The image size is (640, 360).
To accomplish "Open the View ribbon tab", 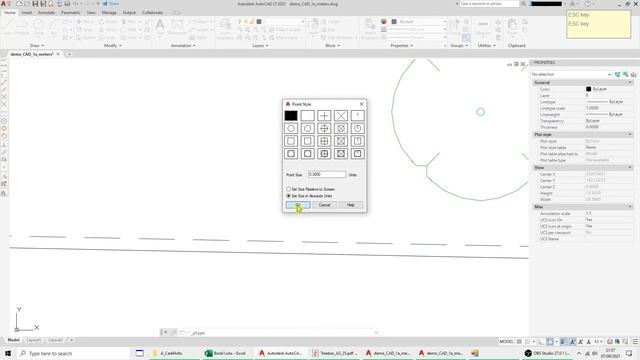I will pos(91,13).
